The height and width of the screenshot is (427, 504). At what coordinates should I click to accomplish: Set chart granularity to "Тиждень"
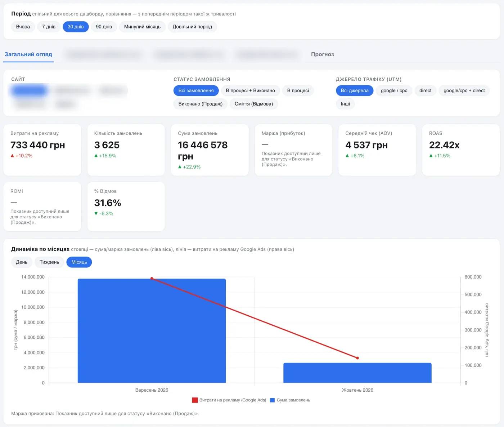coord(49,262)
